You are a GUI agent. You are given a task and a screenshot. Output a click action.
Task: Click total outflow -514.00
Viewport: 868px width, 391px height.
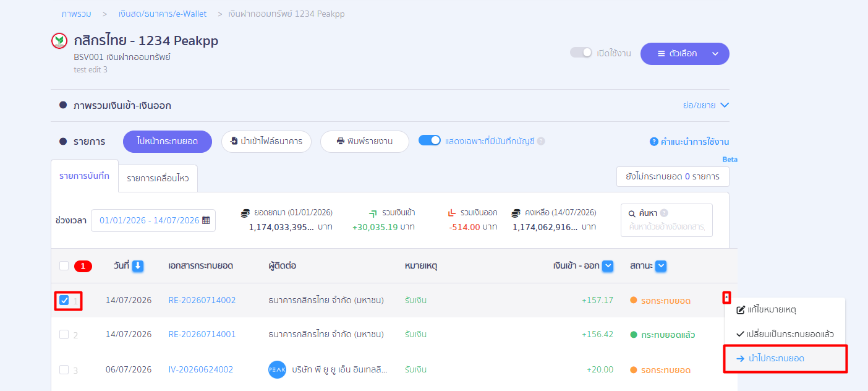[x=464, y=227]
